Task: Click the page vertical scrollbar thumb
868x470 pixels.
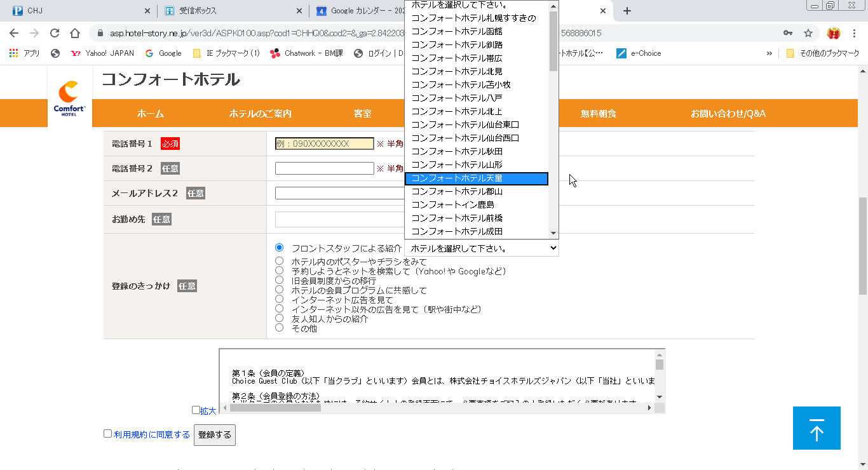Action: click(863, 246)
